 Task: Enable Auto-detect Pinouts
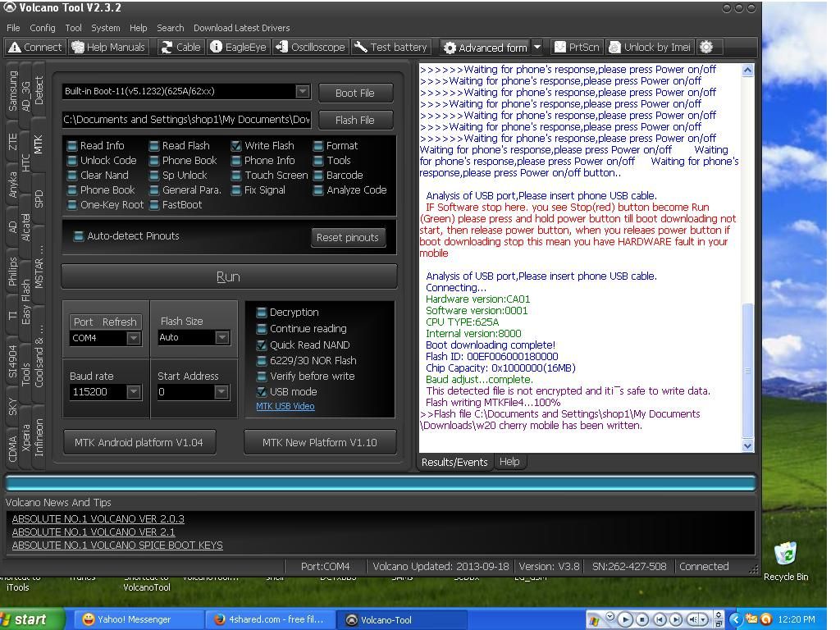click(78, 236)
